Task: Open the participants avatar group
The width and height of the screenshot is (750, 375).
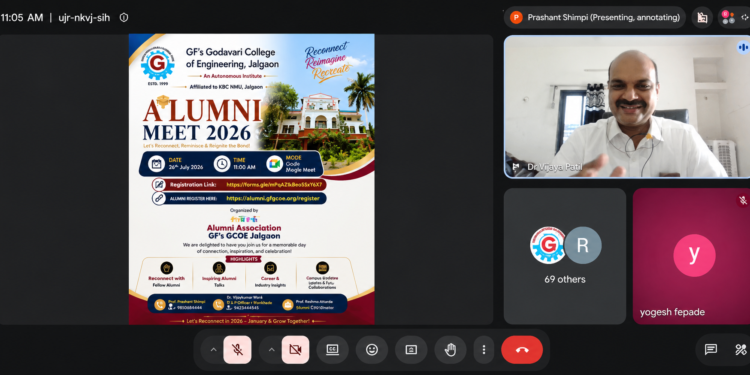Action: [x=728, y=18]
